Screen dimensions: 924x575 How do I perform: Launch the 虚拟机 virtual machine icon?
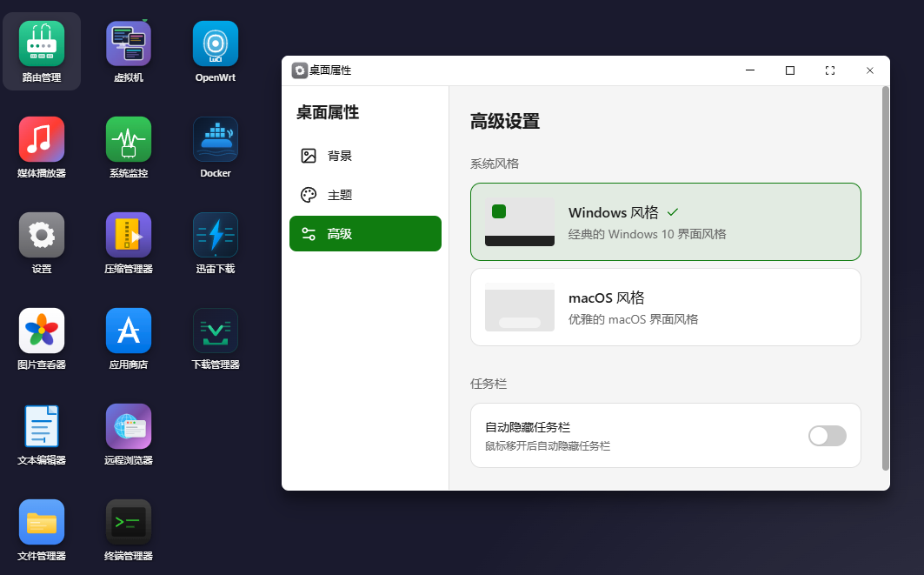coord(129,44)
